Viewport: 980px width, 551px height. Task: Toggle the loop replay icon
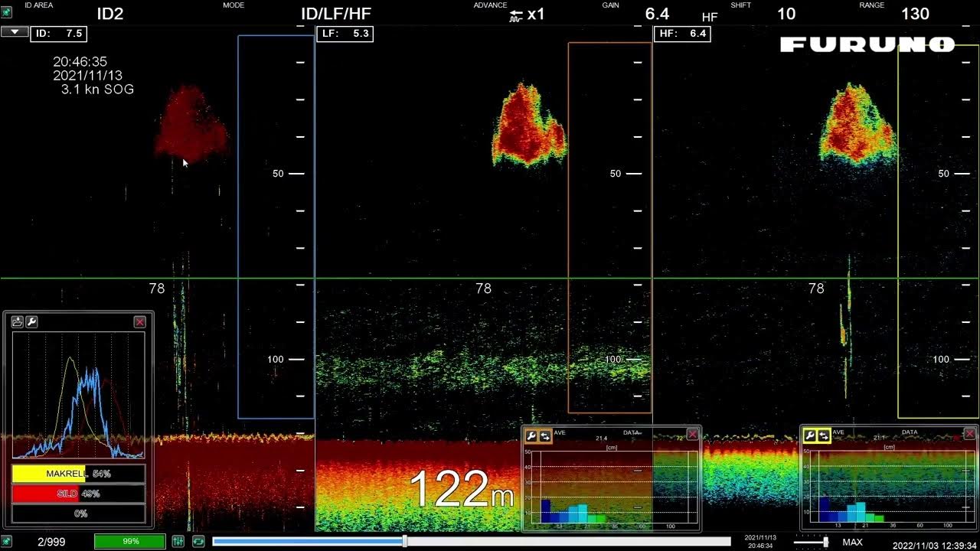click(198, 542)
